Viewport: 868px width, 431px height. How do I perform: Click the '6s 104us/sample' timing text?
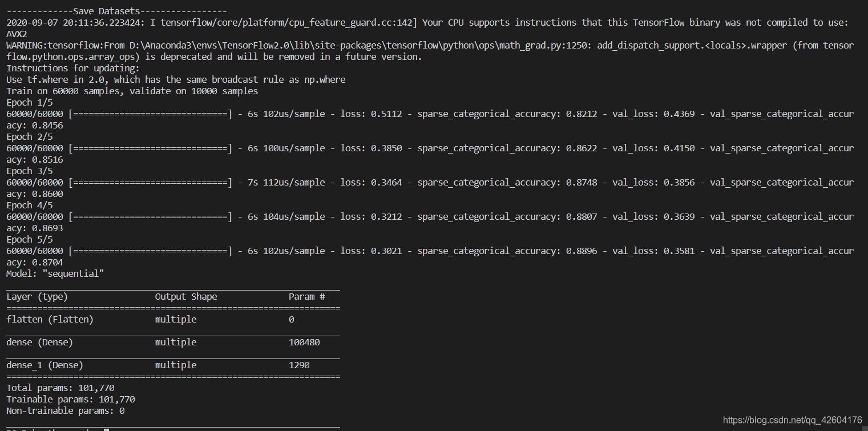(286, 217)
